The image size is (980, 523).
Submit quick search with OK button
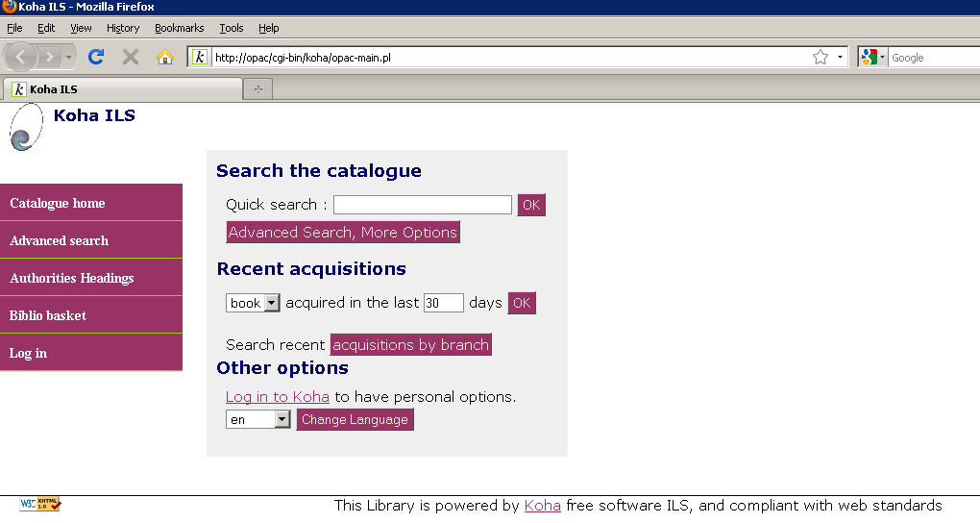tap(531, 205)
